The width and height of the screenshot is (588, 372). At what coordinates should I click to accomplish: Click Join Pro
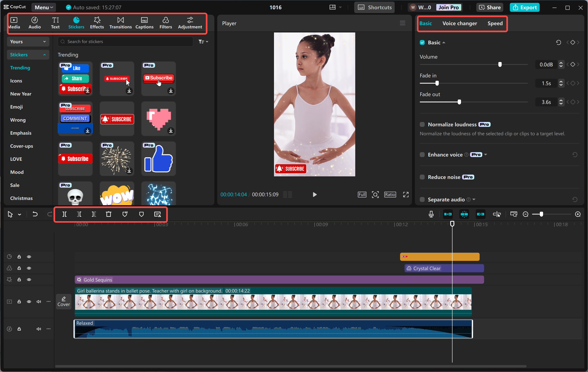tap(449, 7)
